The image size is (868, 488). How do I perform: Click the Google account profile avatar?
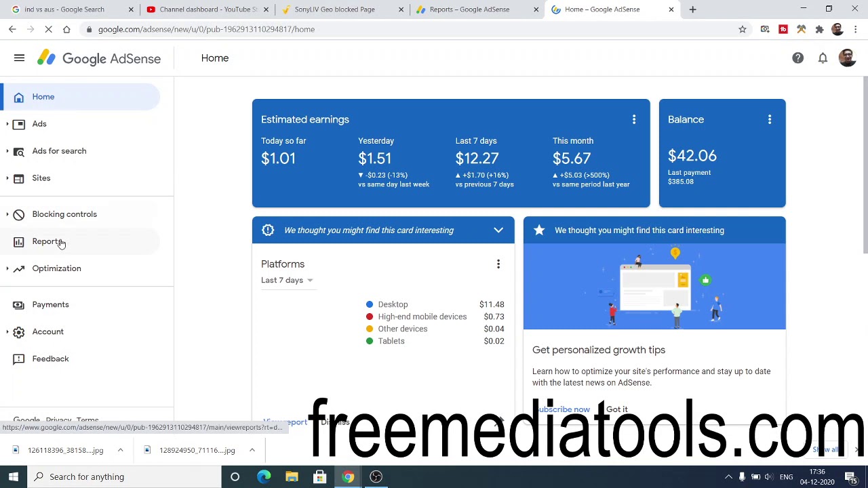coord(847,58)
